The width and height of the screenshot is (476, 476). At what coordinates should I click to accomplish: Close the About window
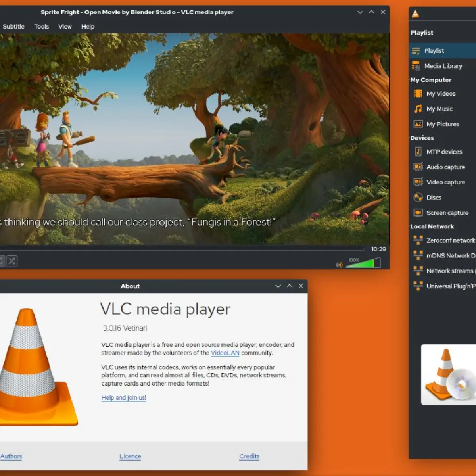click(x=301, y=286)
